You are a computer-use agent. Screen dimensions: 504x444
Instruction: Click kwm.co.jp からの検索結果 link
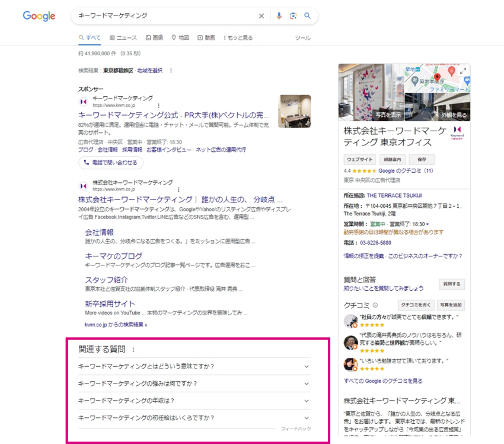pyautogui.click(x=116, y=325)
